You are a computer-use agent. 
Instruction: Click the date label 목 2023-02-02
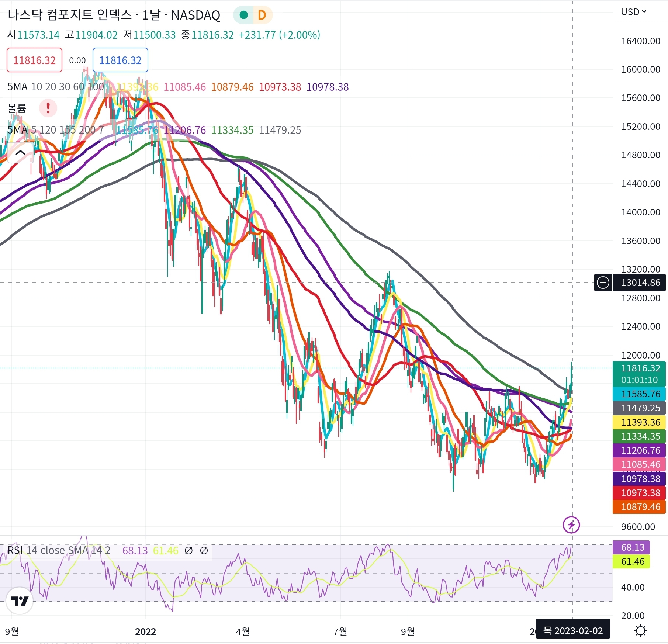point(573,631)
